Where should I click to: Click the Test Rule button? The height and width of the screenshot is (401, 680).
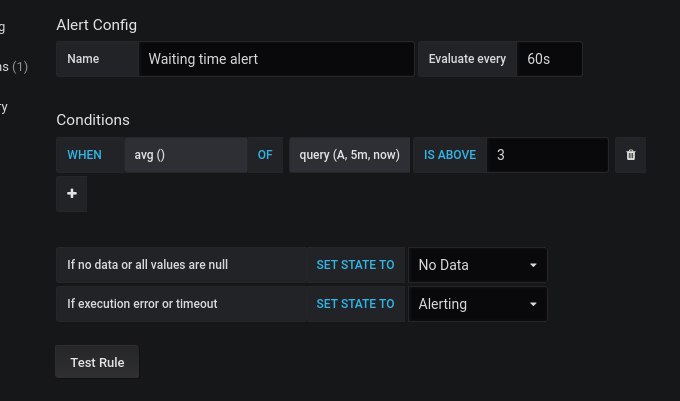click(x=97, y=362)
